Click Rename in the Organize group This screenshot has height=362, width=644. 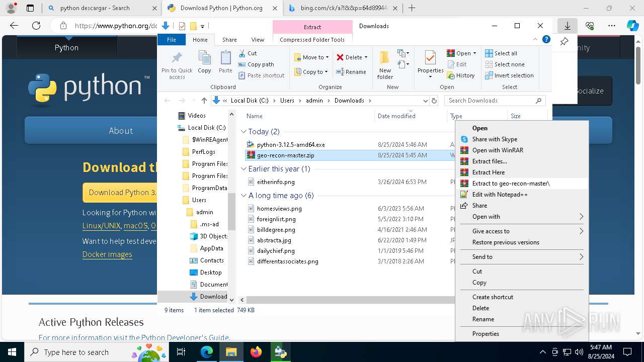click(351, 72)
